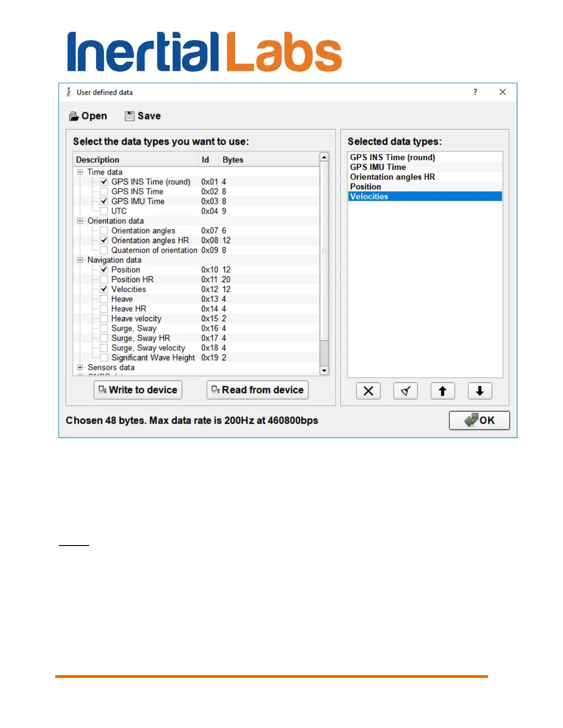
Task: Click the 0x11 Id cell
Action: pos(209,279)
